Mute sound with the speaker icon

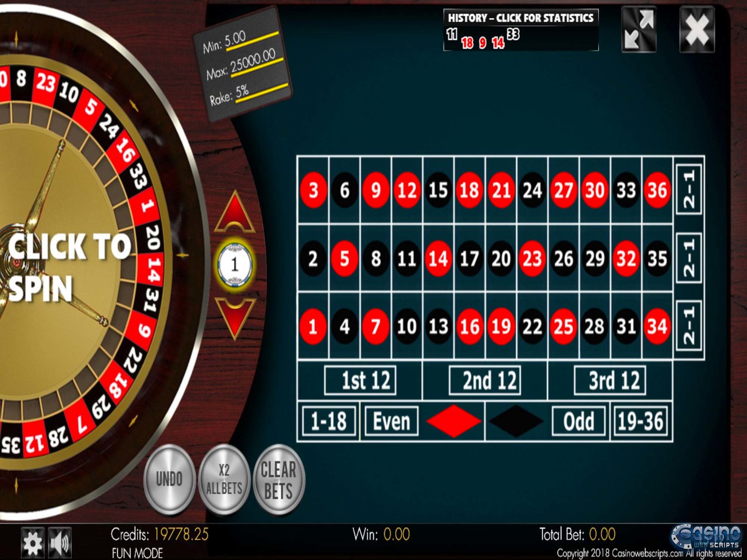(x=60, y=543)
